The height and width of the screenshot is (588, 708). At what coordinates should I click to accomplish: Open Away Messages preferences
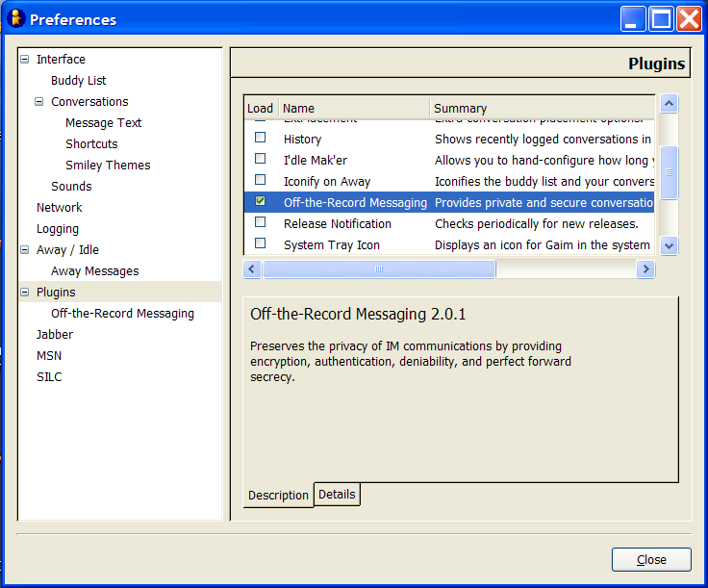[95, 271]
